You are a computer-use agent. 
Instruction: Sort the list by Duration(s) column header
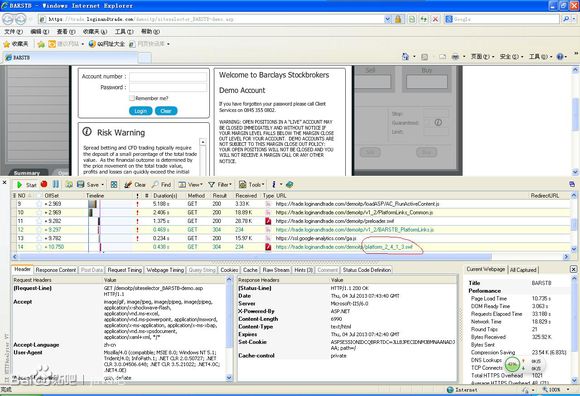click(165, 196)
